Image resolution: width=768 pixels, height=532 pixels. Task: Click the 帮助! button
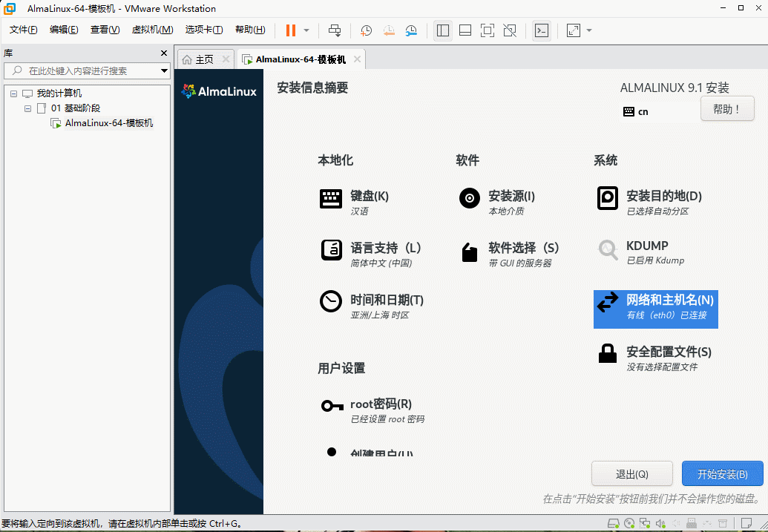point(726,109)
